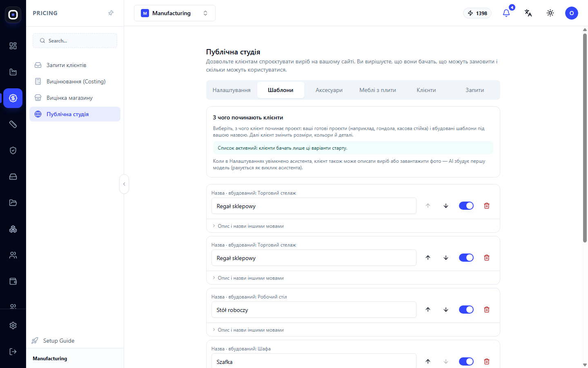This screenshot has height=368, width=588.
Task: Delete the Stół roboczy template
Action: click(487, 310)
